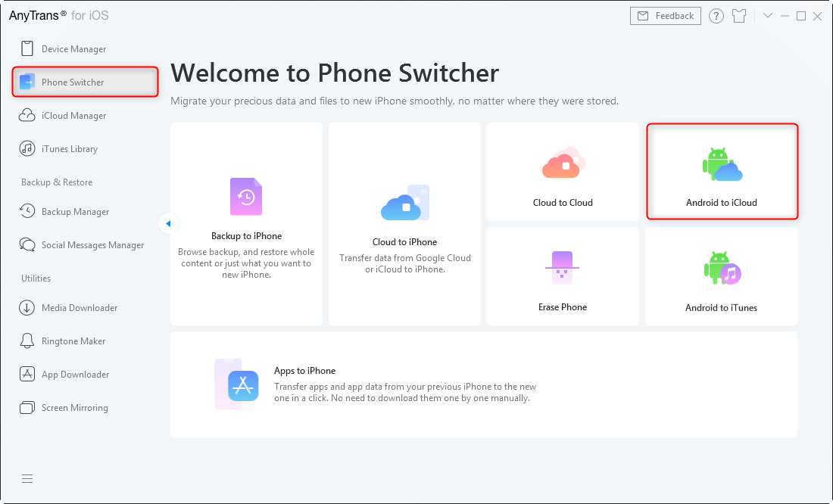Click the Cloud to iPhone cloud icon
Screen dimensions: 833x504
point(405,202)
